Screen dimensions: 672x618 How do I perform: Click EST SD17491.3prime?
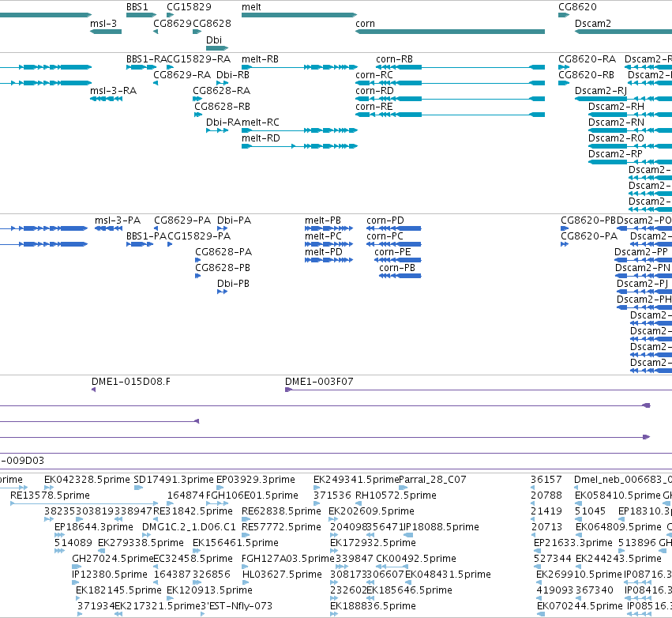point(138,487)
